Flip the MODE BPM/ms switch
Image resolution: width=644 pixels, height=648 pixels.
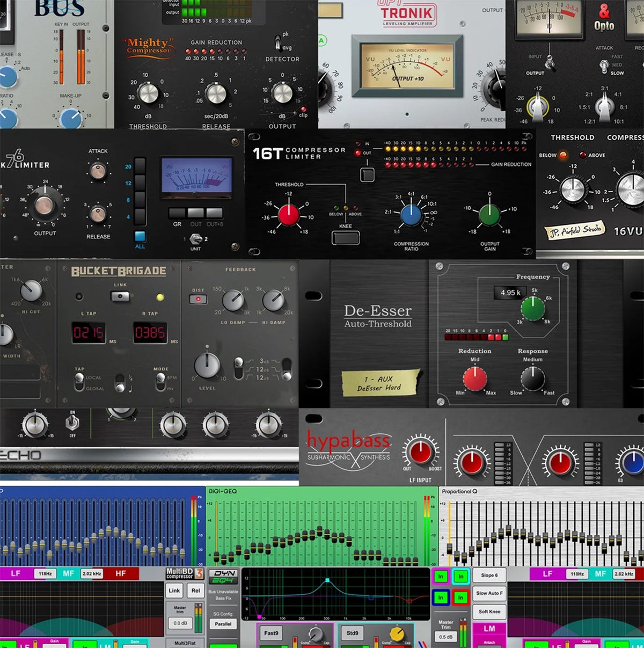point(160,382)
